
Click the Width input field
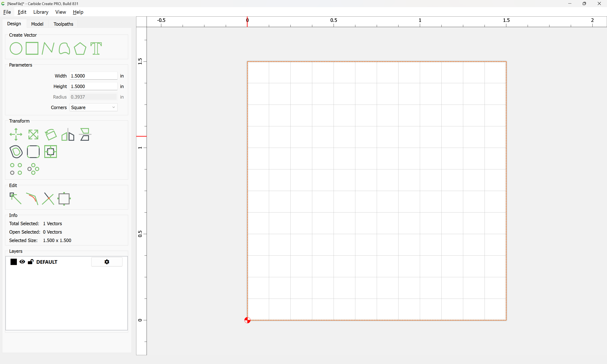pos(93,76)
